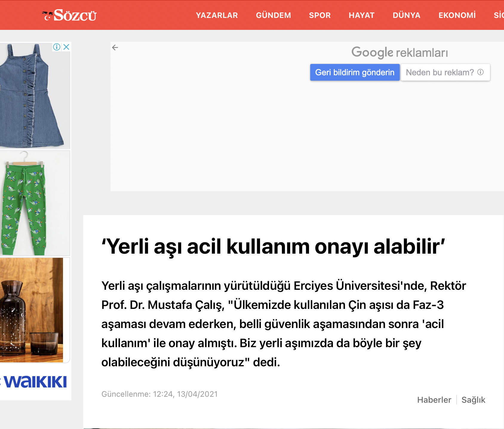Navigate to the DÜNYA section

pos(406,15)
